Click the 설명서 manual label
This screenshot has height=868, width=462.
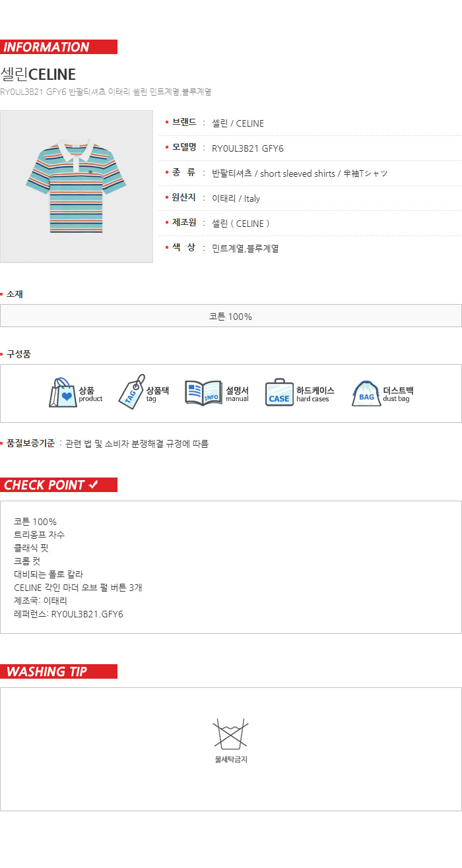pyautogui.click(x=237, y=394)
